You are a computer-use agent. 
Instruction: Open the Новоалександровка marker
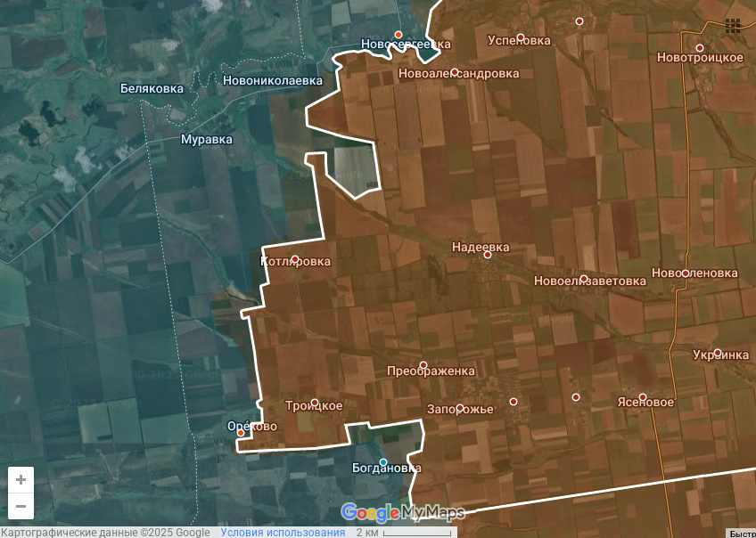pos(455,72)
